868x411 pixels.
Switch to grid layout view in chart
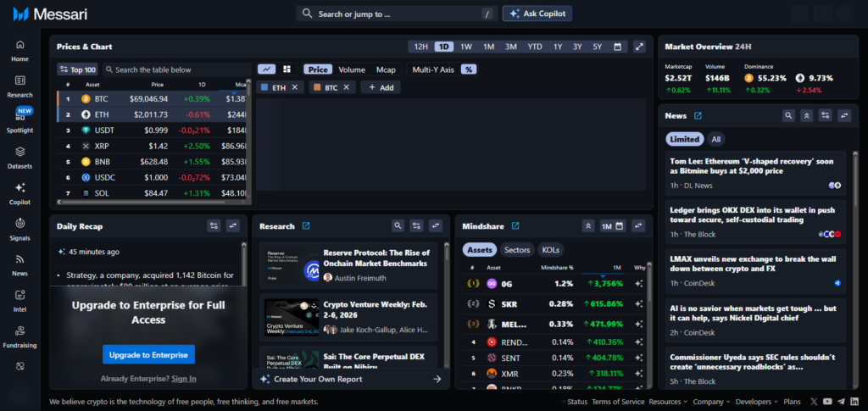click(x=287, y=69)
